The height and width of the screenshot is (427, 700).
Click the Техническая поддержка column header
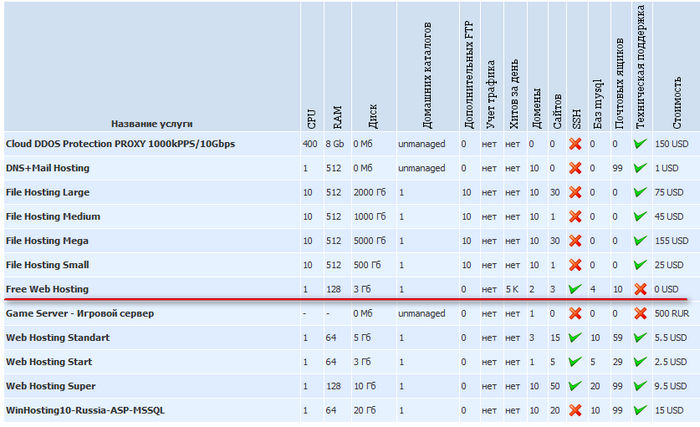[x=640, y=67]
